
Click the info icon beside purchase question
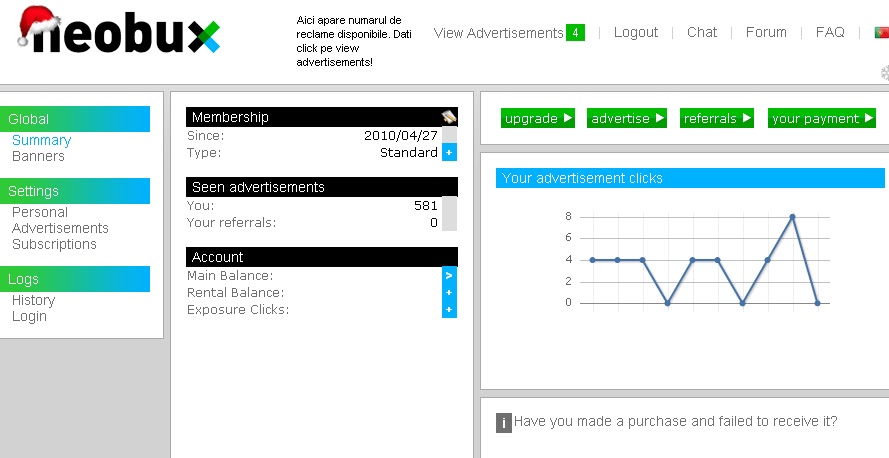pos(503,423)
